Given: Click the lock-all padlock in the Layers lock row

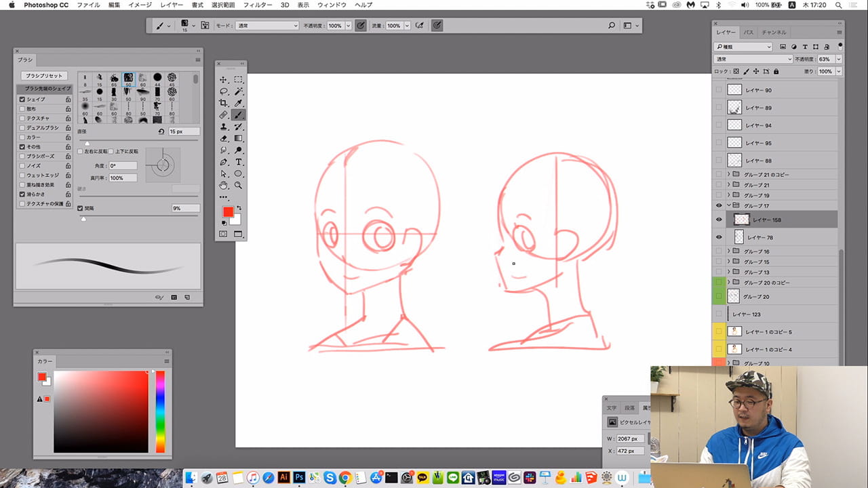Looking at the screenshot, I should [776, 71].
